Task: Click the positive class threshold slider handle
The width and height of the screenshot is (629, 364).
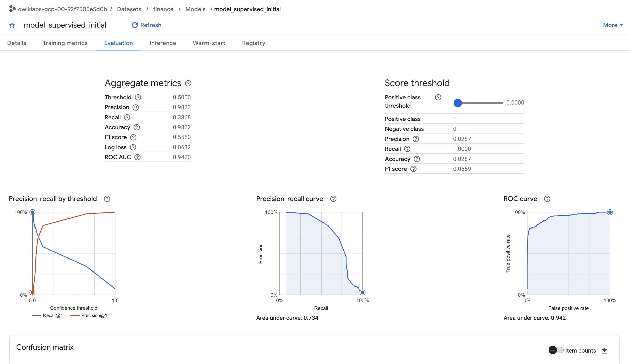Action: point(458,103)
